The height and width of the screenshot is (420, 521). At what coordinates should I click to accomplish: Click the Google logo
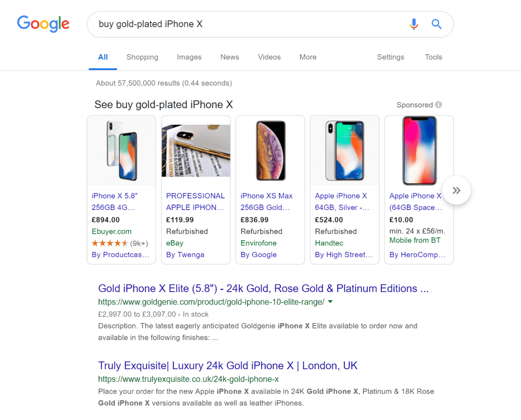pos(43,24)
